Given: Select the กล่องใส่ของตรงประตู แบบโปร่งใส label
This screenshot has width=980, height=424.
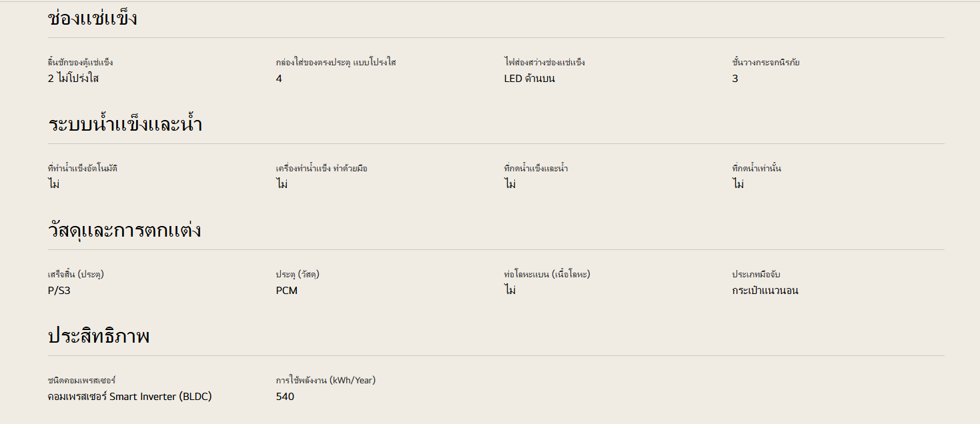Looking at the screenshot, I should tap(336, 62).
